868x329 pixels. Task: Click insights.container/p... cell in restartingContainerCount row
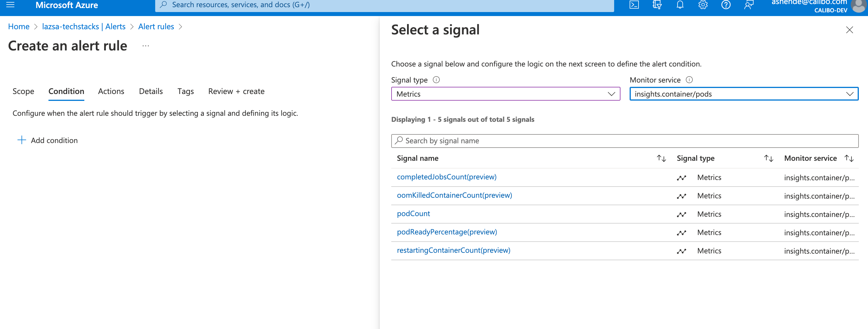click(819, 251)
